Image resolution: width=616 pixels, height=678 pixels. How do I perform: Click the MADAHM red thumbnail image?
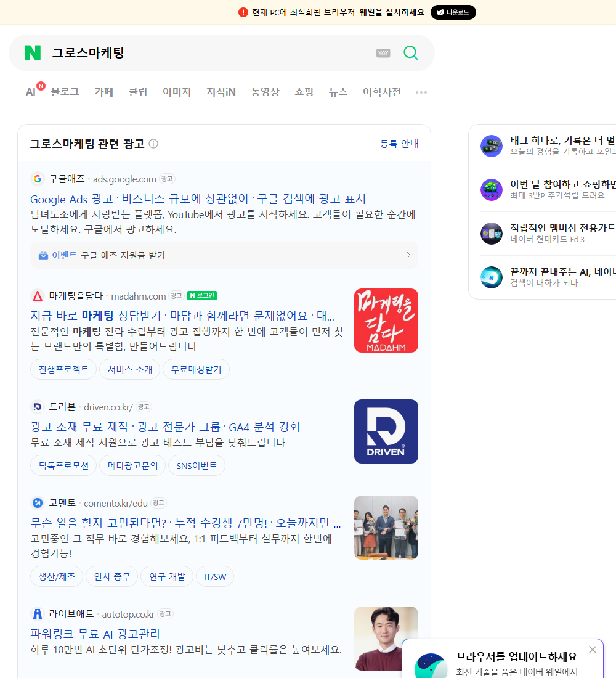point(386,321)
